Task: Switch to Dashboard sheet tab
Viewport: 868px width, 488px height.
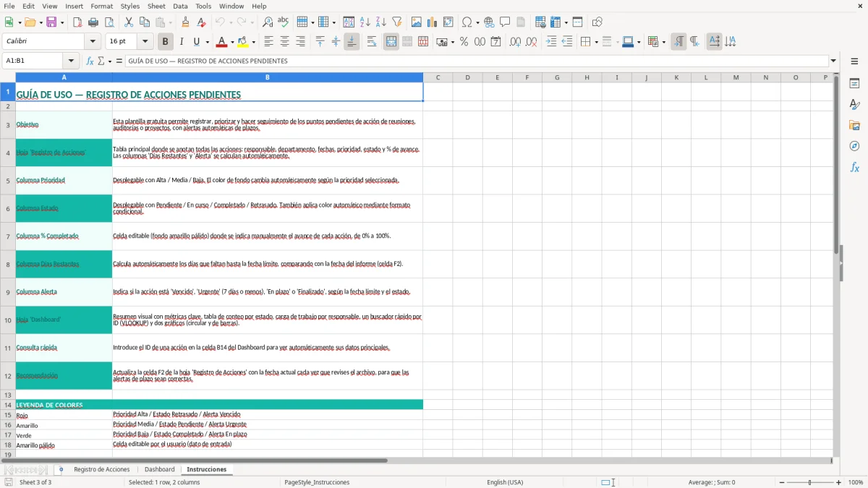Action: (x=159, y=469)
